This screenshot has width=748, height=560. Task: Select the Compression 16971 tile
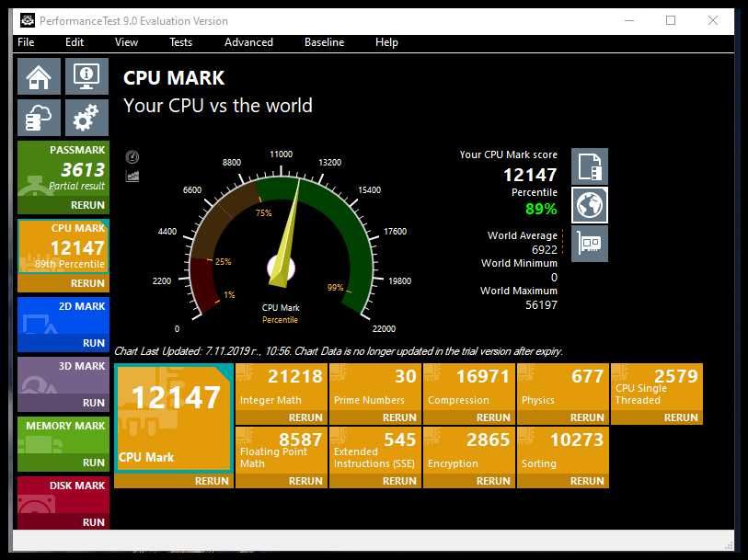coord(469,387)
